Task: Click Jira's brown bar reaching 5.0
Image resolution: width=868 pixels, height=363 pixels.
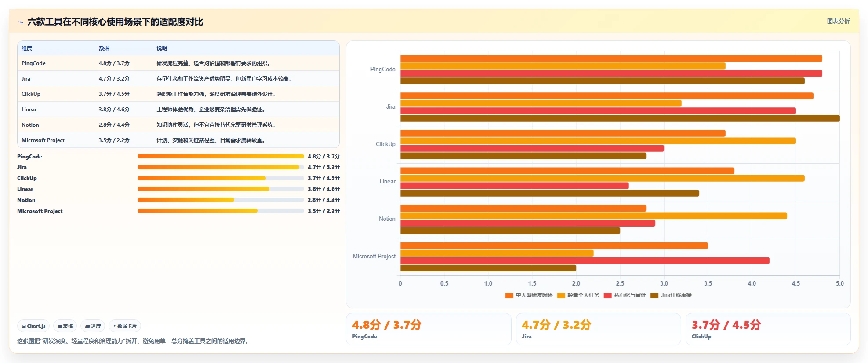Action: click(x=620, y=118)
